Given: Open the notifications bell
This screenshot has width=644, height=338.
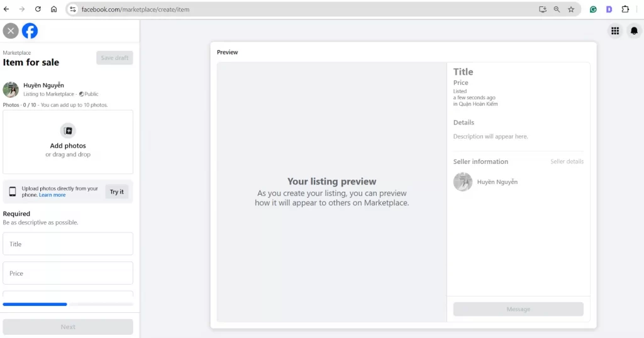Looking at the screenshot, I should point(634,31).
